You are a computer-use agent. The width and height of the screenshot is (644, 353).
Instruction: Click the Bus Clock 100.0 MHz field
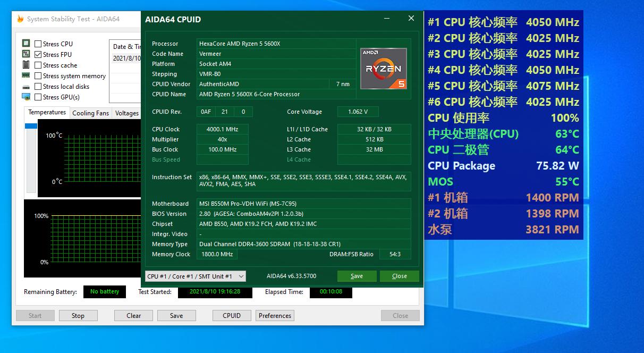[222, 149]
